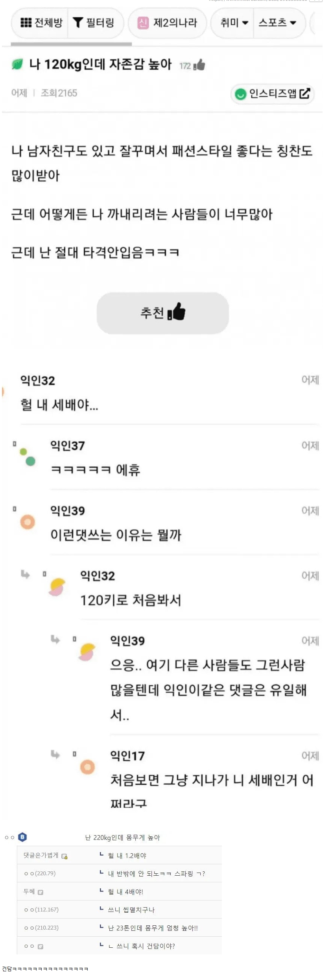Click the 익인37 green dots avatar
The image size is (332, 980).
(28, 457)
